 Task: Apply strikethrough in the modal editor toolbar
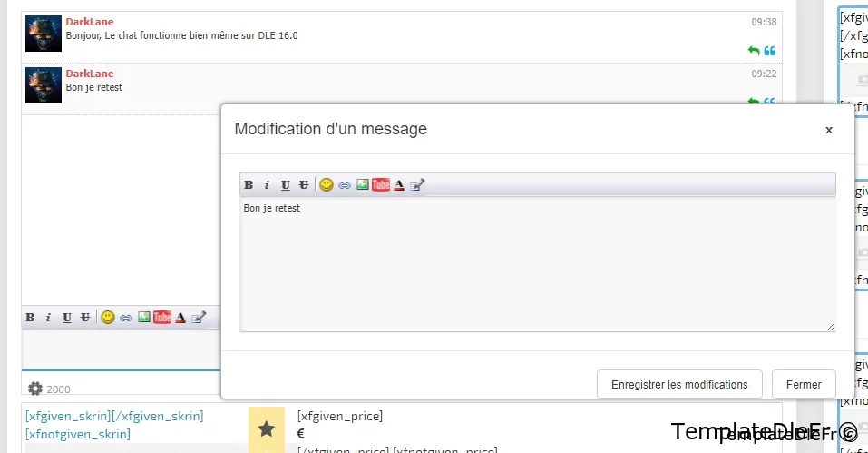point(304,185)
